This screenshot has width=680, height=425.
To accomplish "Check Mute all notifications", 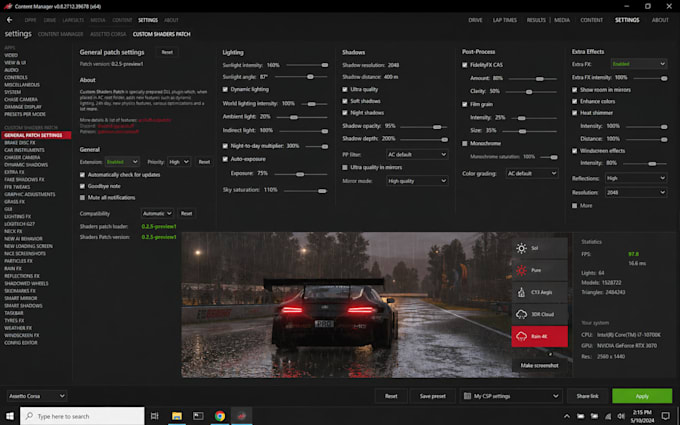I will (x=82, y=198).
